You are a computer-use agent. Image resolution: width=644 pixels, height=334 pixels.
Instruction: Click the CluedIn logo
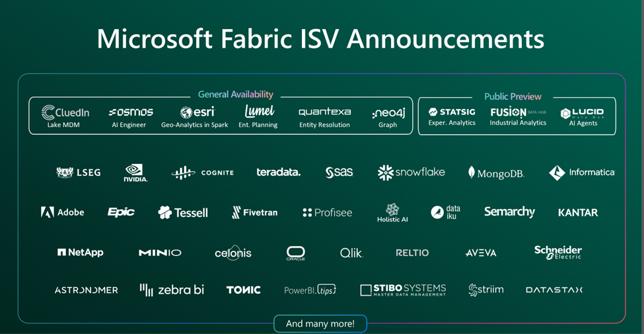point(65,112)
